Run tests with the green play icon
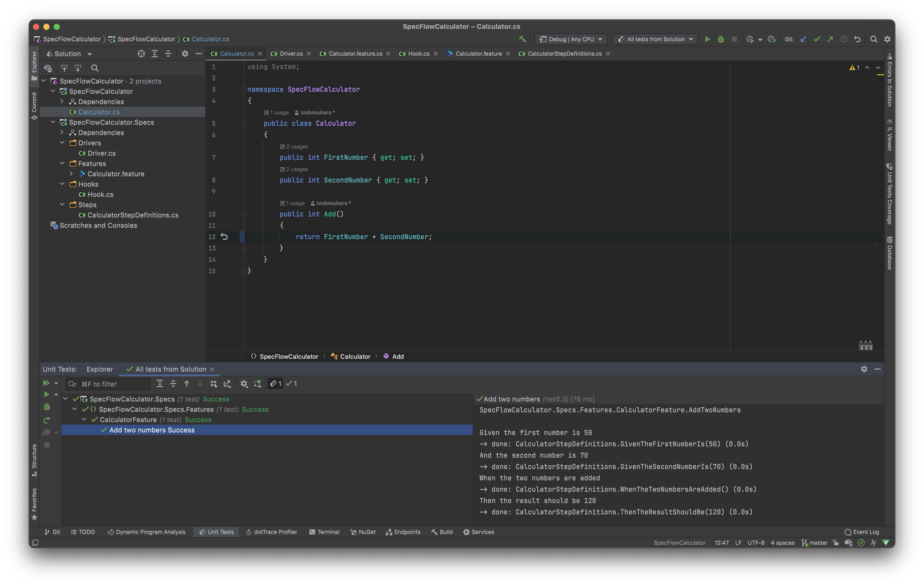The height and width of the screenshot is (586, 924). [x=707, y=39]
